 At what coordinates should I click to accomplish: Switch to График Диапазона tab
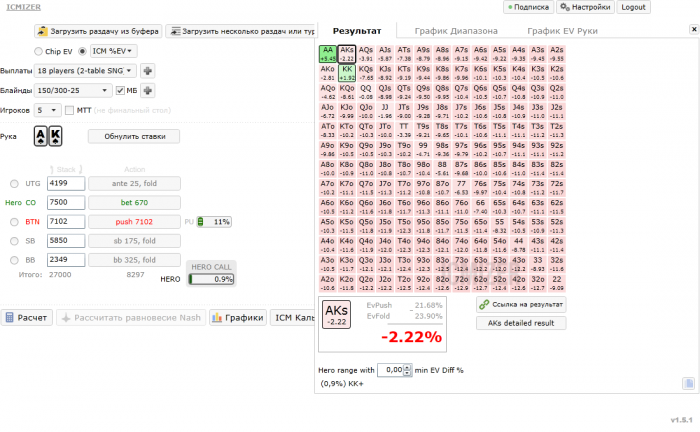(456, 31)
